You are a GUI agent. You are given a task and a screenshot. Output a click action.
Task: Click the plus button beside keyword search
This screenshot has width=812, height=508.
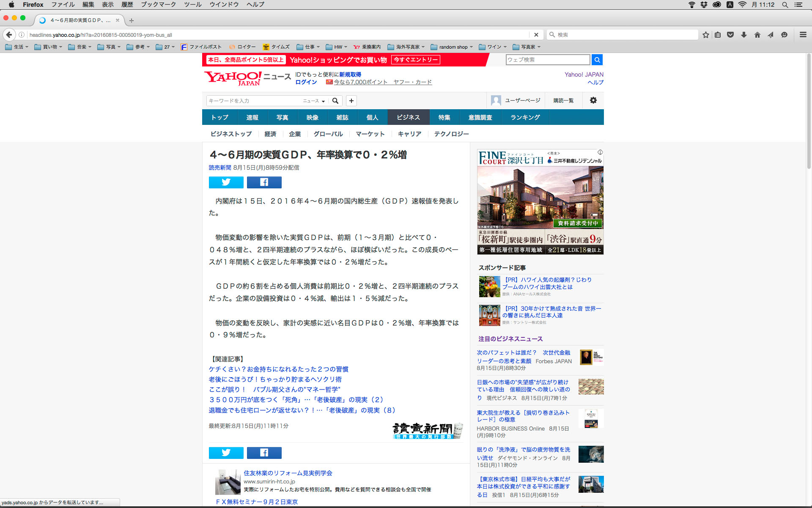coord(351,101)
